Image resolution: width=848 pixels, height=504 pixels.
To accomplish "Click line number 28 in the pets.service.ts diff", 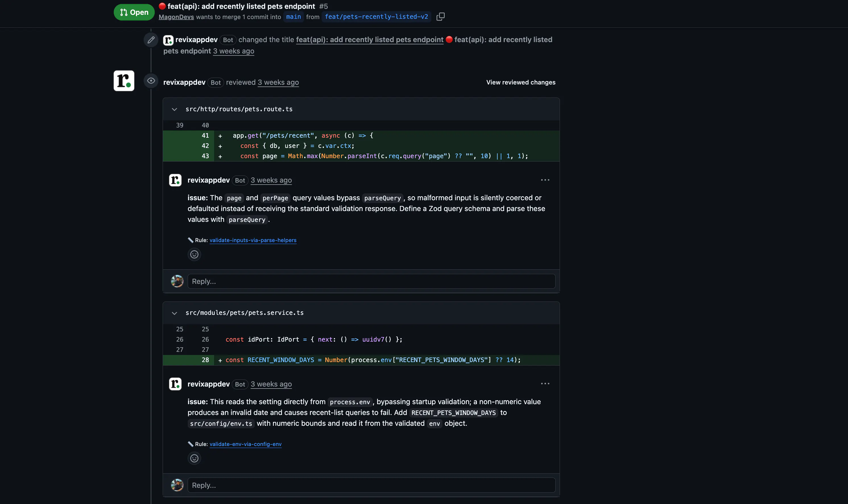I will pyautogui.click(x=205, y=360).
